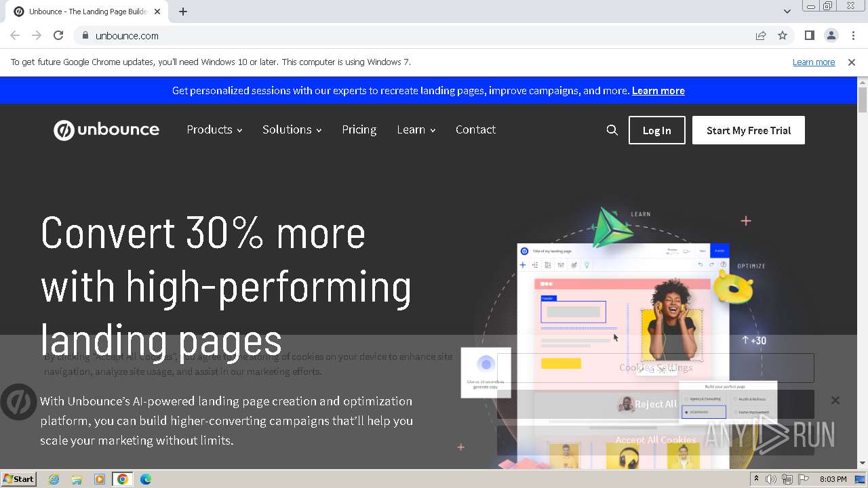Open the Chrome profile avatar
868x488 pixels.
[x=831, y=35]
